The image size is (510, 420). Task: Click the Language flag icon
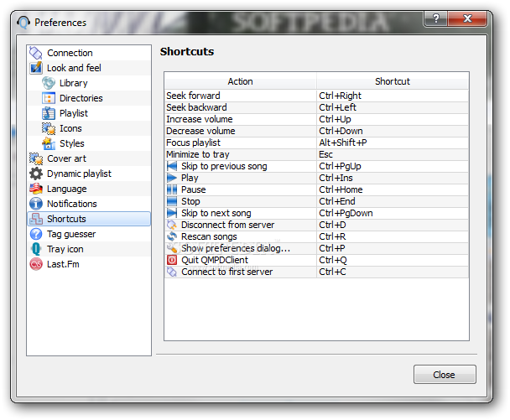coord(36,189)
